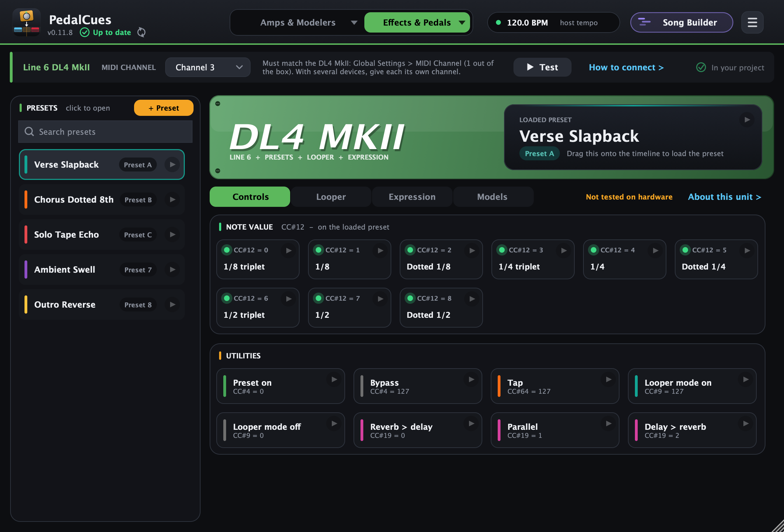Click the PedalCues app logo
784x532 pixels.
pos(26,22)
